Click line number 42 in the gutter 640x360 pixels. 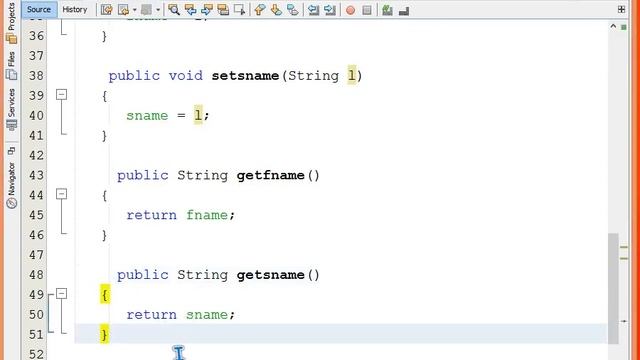pos(36,156)
